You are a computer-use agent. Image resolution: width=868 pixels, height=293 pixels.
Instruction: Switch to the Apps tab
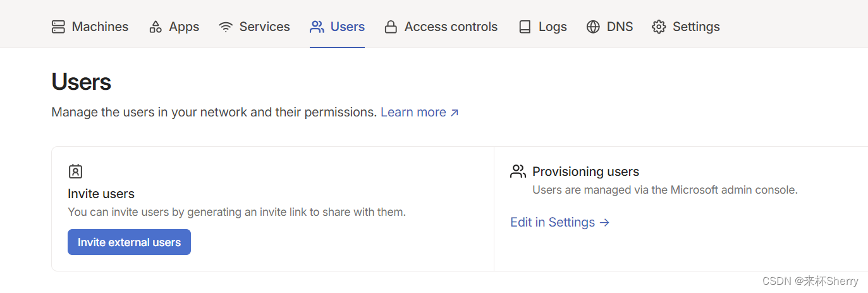pyautogui.click(x=174, y=27)
